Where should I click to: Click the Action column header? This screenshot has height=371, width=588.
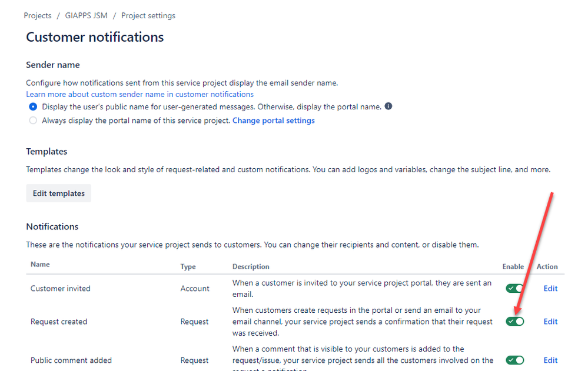[x=547, y=266]
